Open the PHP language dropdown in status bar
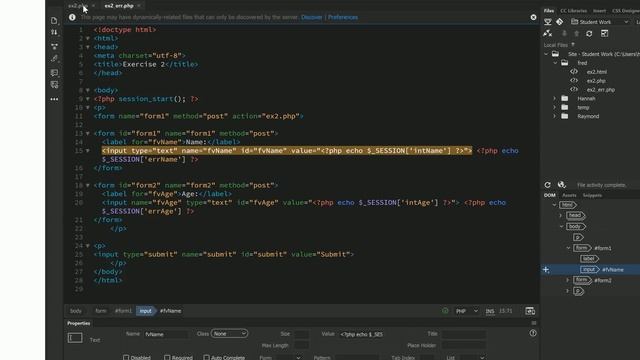 (x=467, y=311)
